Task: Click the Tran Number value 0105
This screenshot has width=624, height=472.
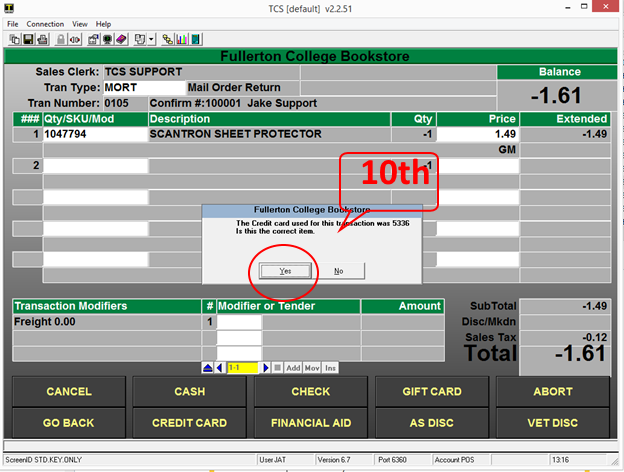Action: click(x=116, y=103)
